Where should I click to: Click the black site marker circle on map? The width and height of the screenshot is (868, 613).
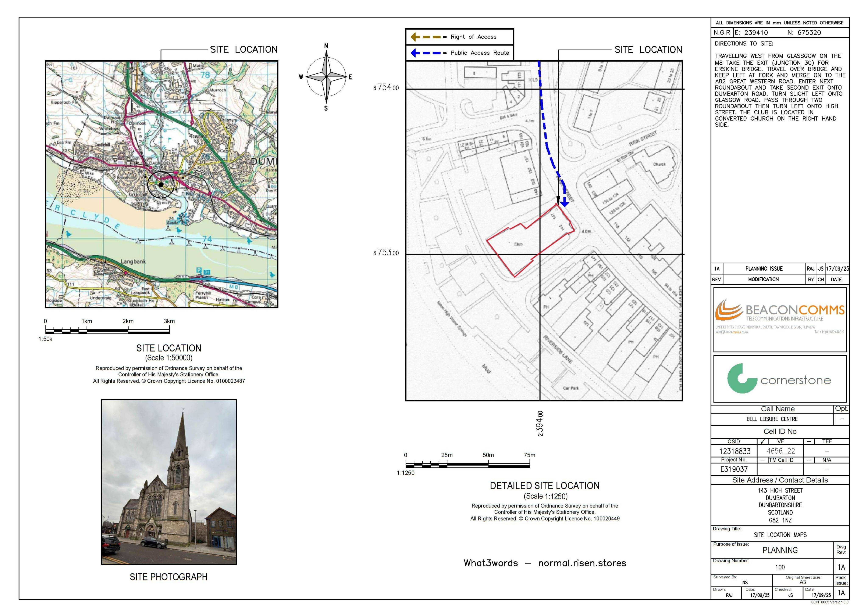tap(161, 185)
